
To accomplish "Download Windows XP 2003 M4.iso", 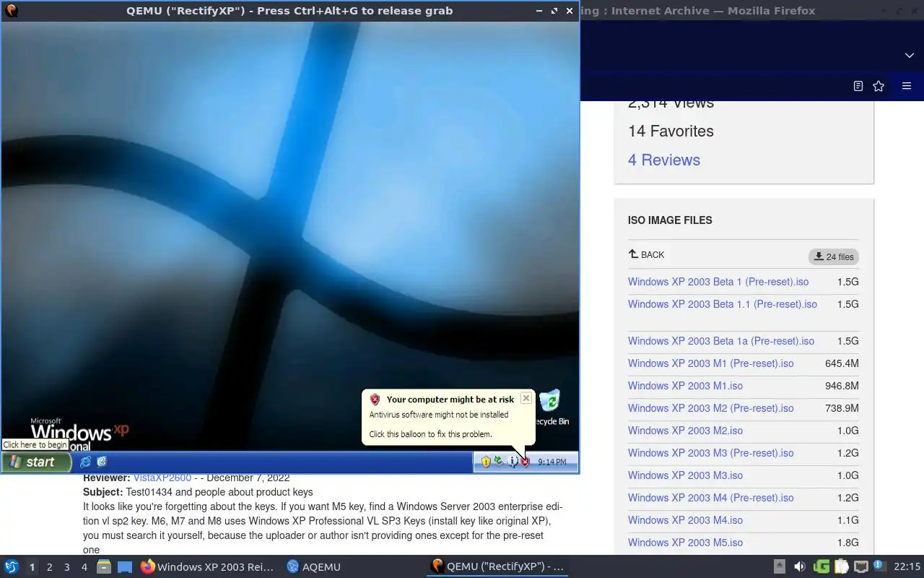I will point(685,520).
